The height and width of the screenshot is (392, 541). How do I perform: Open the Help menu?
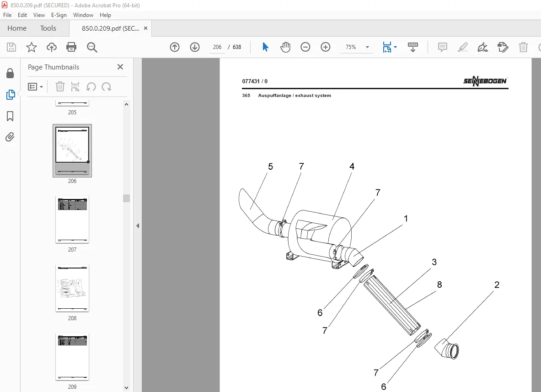coord(105,15)
